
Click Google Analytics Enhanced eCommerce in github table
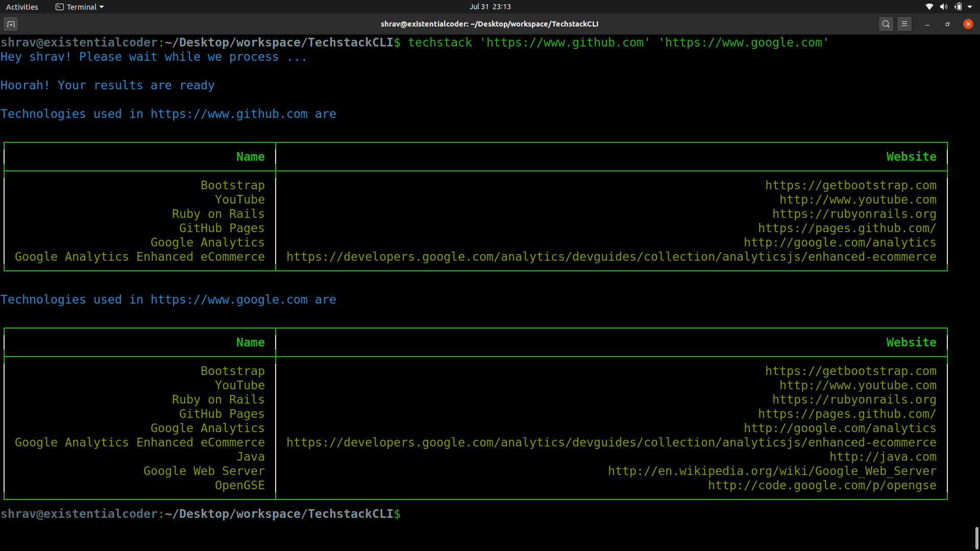tap(140, 257)
